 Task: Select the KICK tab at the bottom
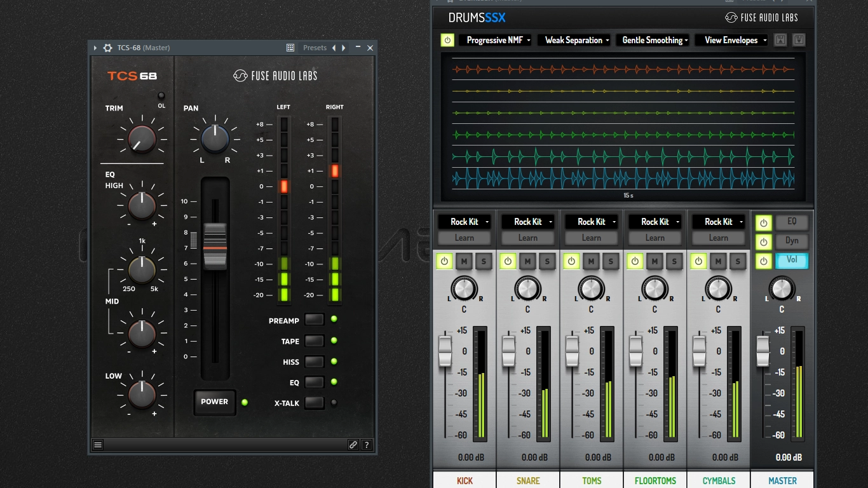click(465, 480)
